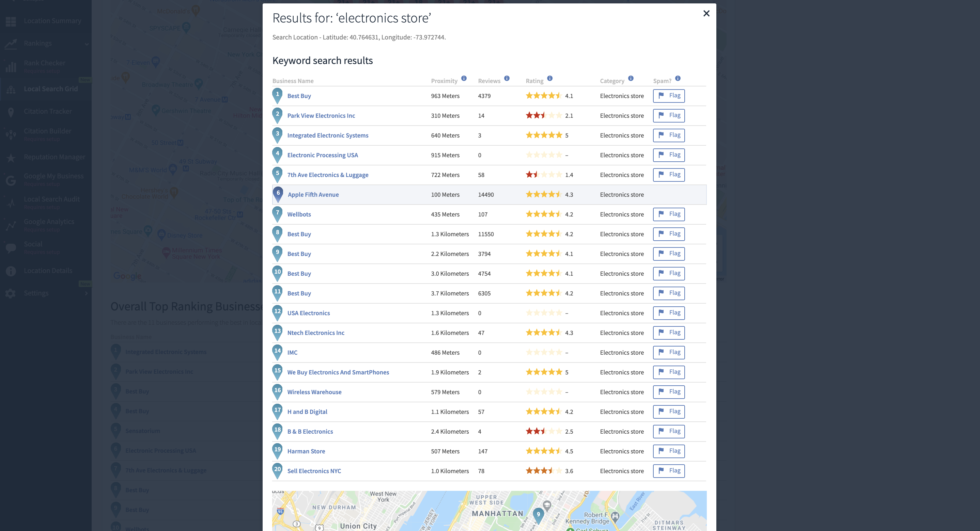Click Spam column info icon
The image size is (980, 531).
click(x=678, y=78)
